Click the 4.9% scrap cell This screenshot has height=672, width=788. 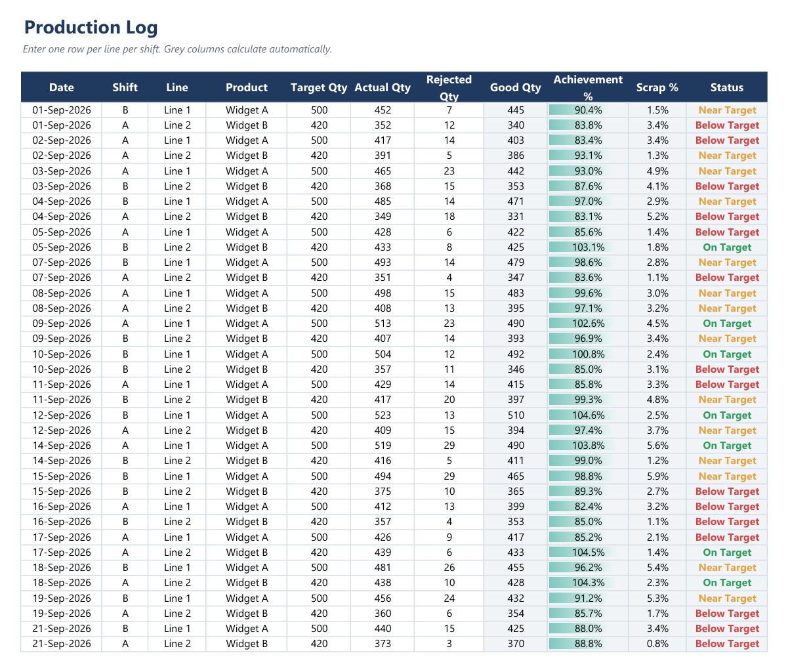click(657, 171)
